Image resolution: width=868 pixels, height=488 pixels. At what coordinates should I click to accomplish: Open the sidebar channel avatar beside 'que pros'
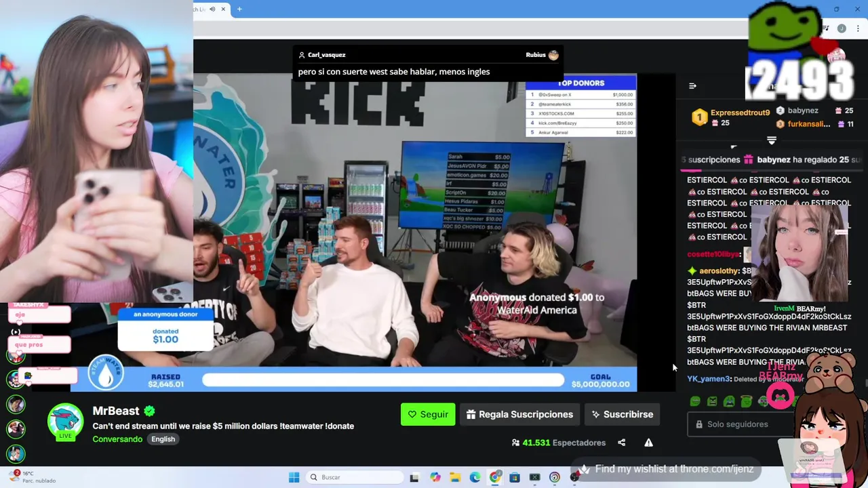(16, 355)
